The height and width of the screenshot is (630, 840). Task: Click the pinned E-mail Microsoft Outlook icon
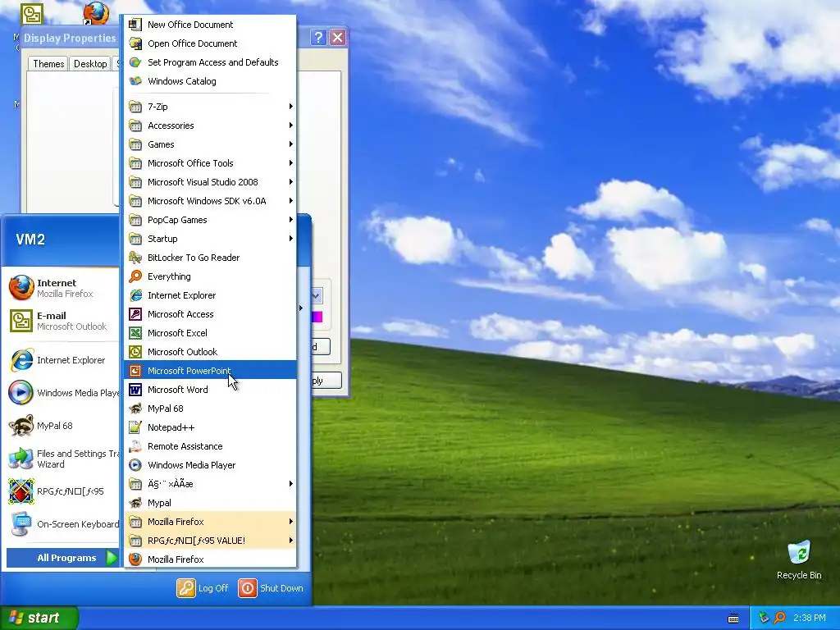coord(21,321)
